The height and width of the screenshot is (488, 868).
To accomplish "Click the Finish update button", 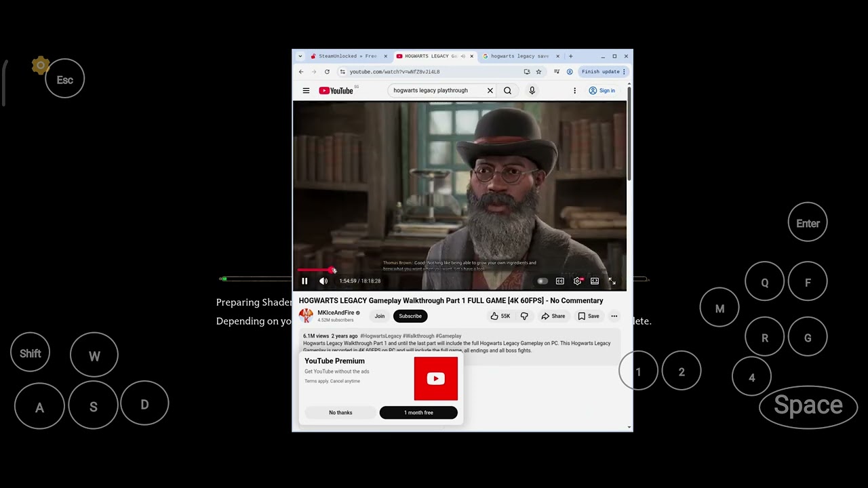I will click(x=603, y=72).
